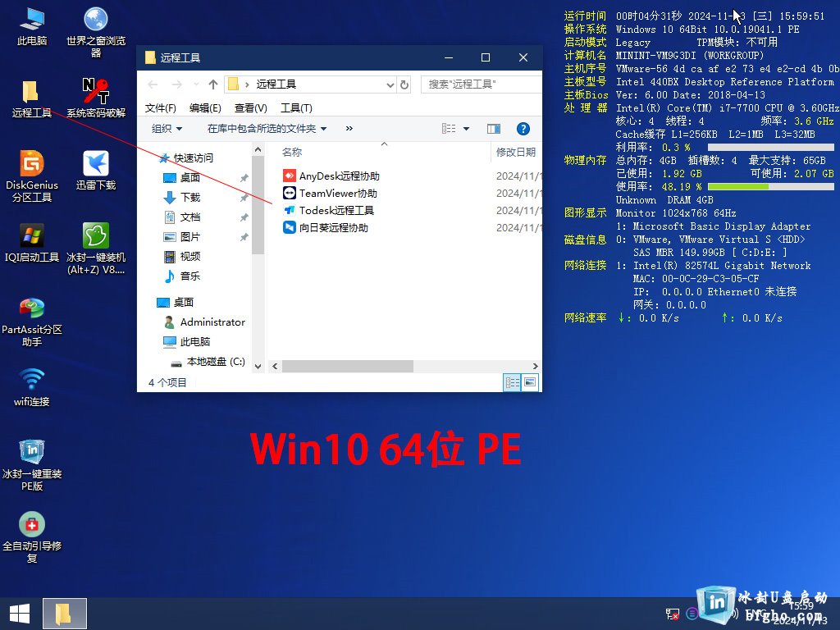The image size is (840, 630).
Task: Select the 向日葵远程协助 file icon
Action: [290, 227]
